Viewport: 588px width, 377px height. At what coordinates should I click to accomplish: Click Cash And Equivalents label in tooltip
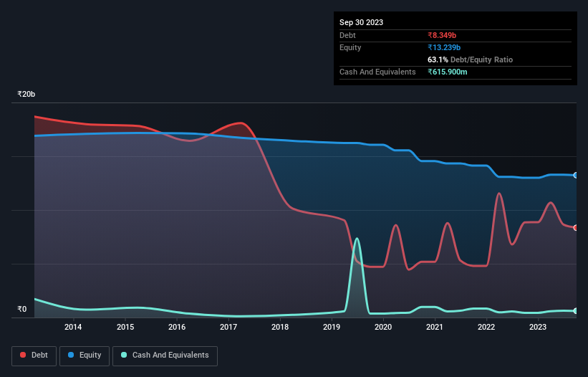click(x=377, y=72)
